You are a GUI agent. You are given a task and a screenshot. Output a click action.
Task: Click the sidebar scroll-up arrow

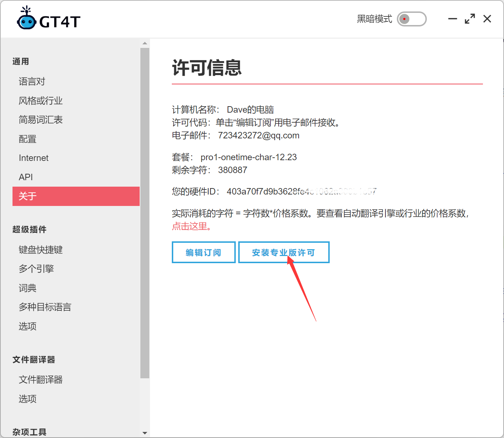pos(145,43)
